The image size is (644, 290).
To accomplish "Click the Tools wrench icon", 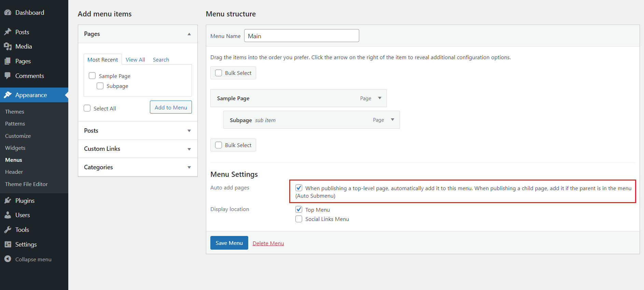I will pos(8,230).
